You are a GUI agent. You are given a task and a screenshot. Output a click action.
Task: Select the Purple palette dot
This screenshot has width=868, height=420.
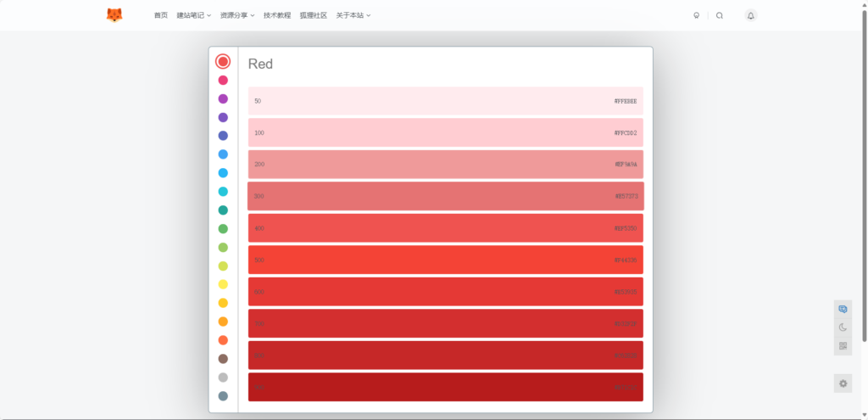point(223,98)
